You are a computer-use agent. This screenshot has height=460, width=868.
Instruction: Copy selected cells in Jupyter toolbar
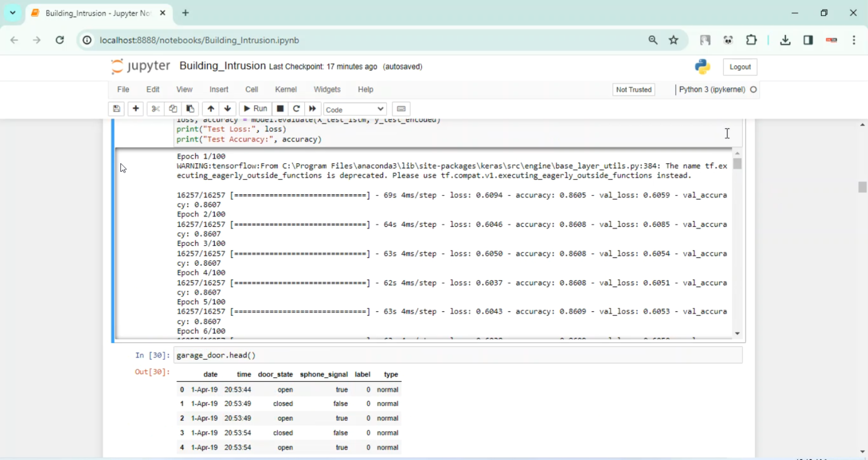click(x=172, y=109)
